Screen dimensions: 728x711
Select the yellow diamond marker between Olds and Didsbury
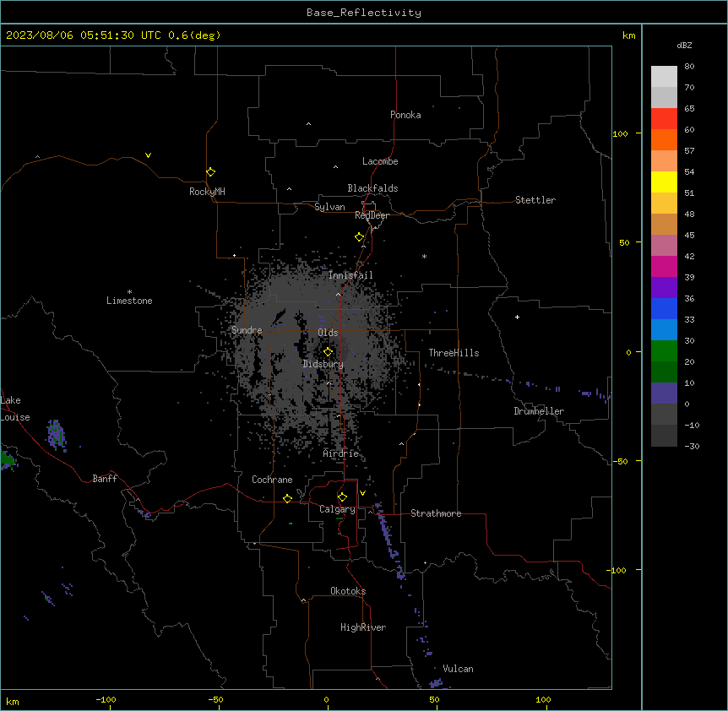coord(328,352)
